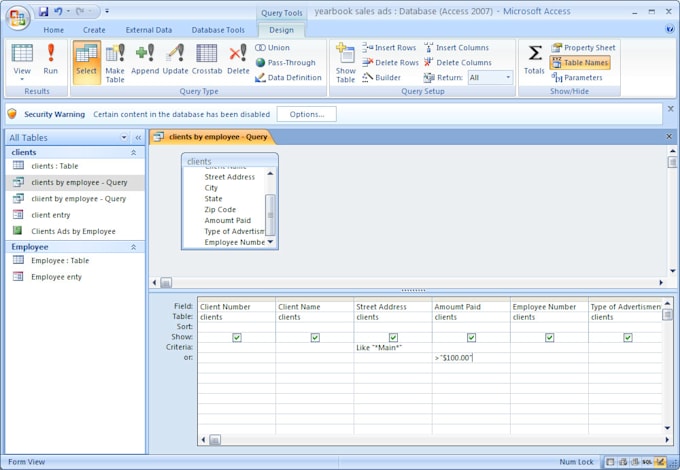Uncheck Show for Street Address column
The width and height of the screenshot is (680, 470).
[x=393, y=337]
